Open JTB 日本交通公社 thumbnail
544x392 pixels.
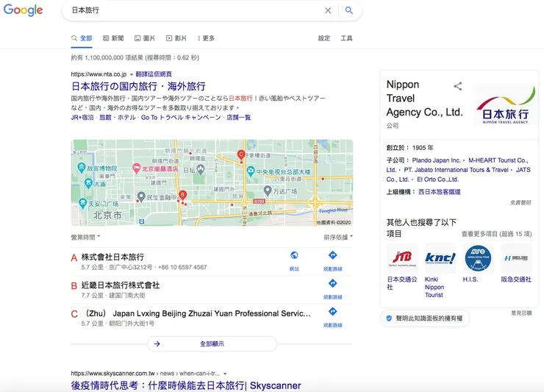tap(402, 258)
